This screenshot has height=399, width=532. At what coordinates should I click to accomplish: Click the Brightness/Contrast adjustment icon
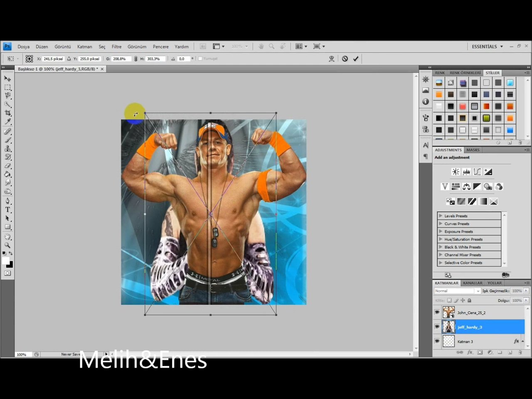tap(456, 172)
